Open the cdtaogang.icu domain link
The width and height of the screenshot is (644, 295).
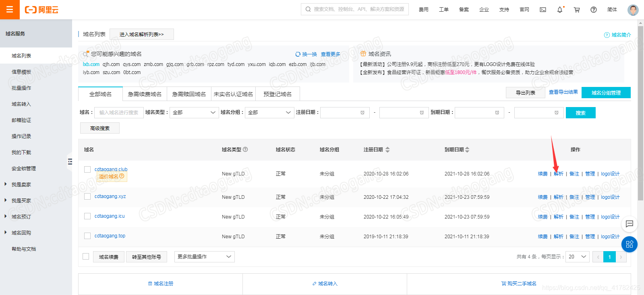(110, 216)
